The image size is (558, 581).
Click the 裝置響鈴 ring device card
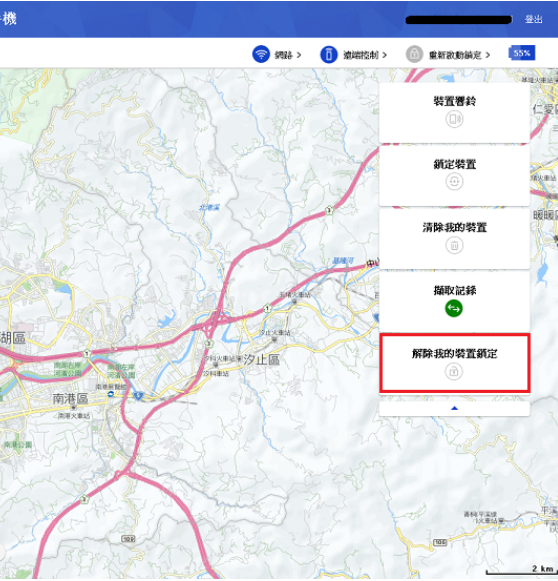click(x=455, y=113)
